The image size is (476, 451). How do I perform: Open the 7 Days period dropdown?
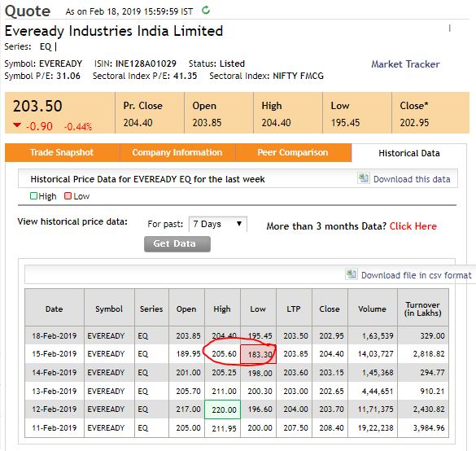pyautogui.click(x=218, y=224)
